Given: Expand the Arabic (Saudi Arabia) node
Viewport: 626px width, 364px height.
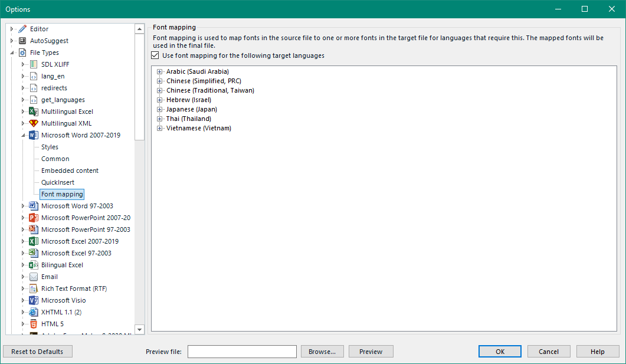Looking at the screenshot, I should click(160, 72).
